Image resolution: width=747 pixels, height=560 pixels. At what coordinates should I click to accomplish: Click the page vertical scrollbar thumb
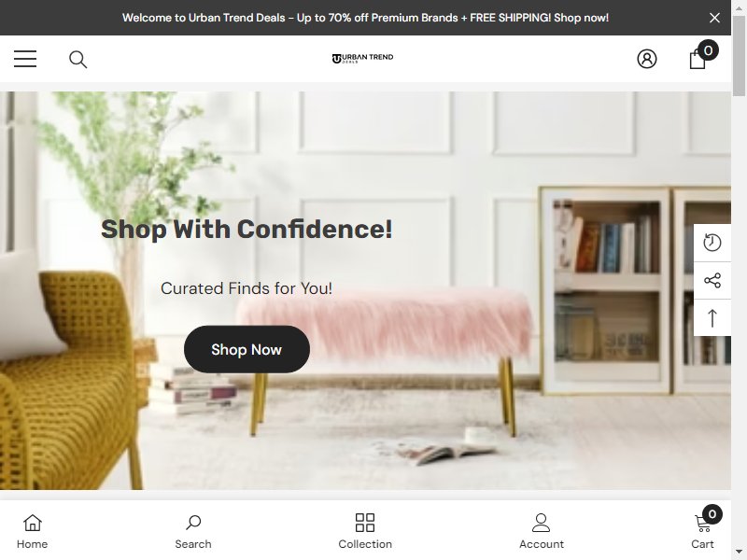pyautogui.click(x=739, y=56)
